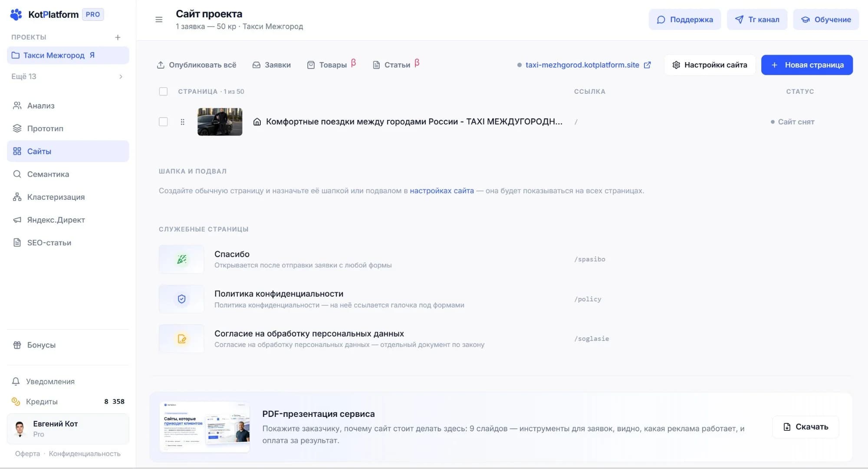The width and height of the screenshot is (868, 469).
Task: Open Кластеризация in sidebar
Action: (x=68, y=197)
